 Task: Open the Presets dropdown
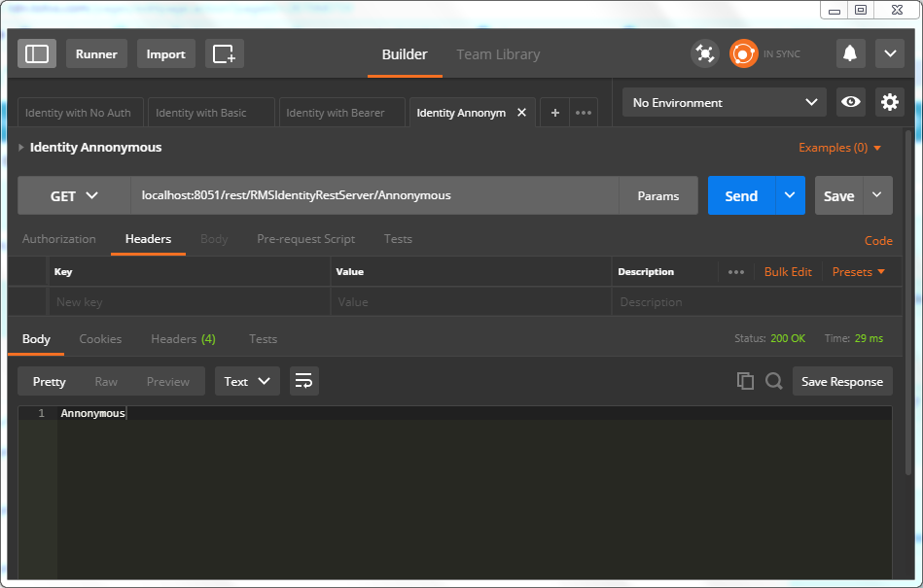[858, 272]
